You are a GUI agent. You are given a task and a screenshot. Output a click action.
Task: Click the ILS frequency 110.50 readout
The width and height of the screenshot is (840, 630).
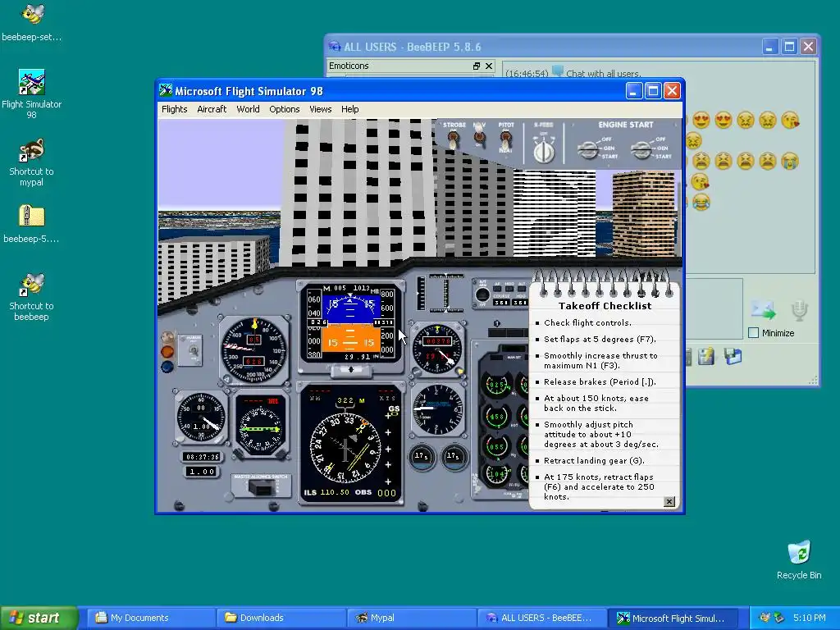[335, 492]
